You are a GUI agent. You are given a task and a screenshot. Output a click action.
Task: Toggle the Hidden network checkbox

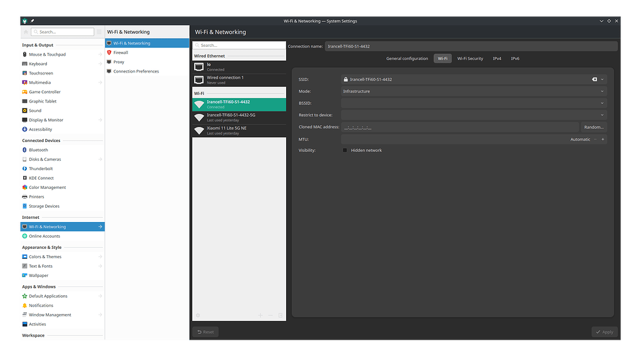coord(345,150)
